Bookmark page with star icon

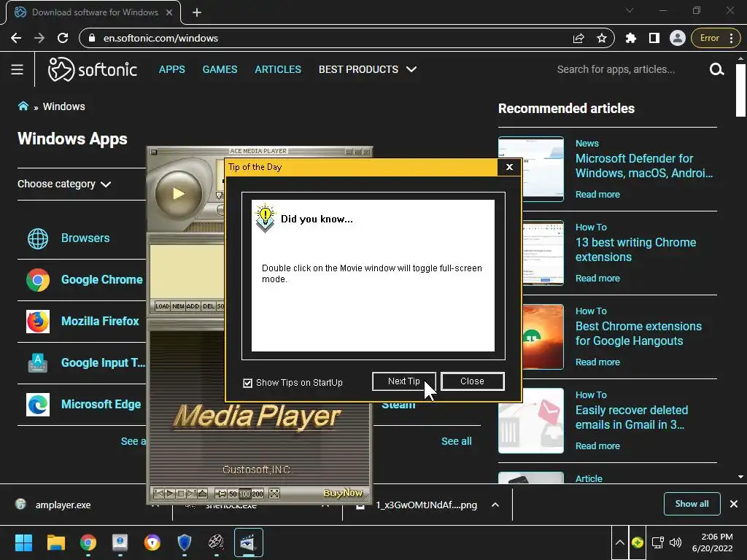tap(602, 38)
